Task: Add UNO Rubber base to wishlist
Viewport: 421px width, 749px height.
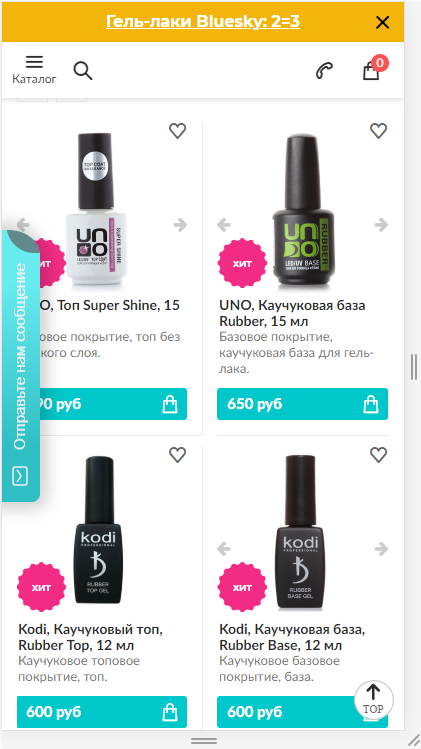Action: [378, 130]
